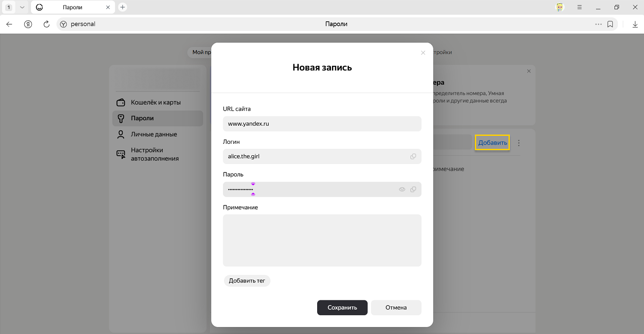
Task: Close the Новая запись dialog with X
Action: click(x=423, y=53)
